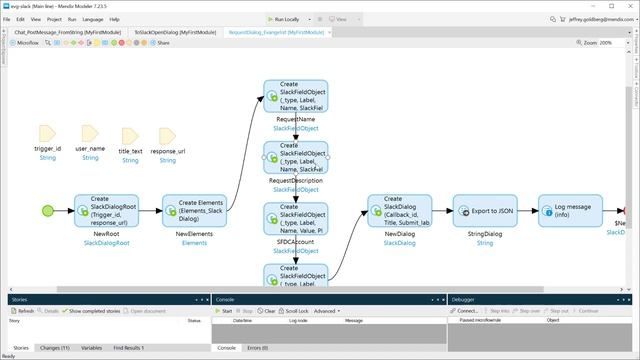Select the RequestName Create SlackFieldObject activity
Viewport: 640px width, 360px height.
tap(296, 96)
